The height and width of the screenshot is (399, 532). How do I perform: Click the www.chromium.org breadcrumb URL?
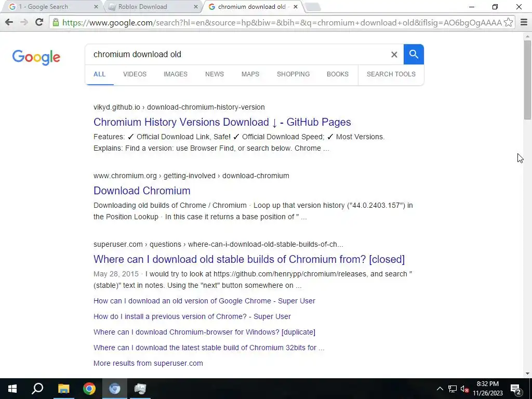click(x=191, y=176)
